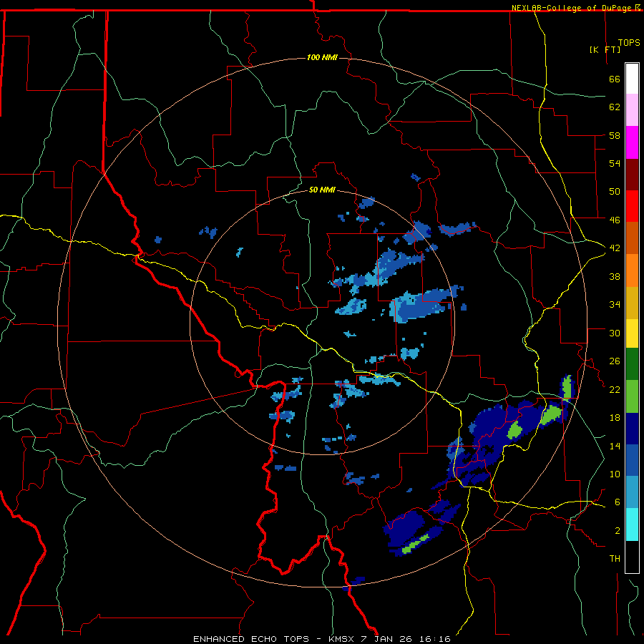Click the "50 NMI" range ring label

tap(322, 190)
